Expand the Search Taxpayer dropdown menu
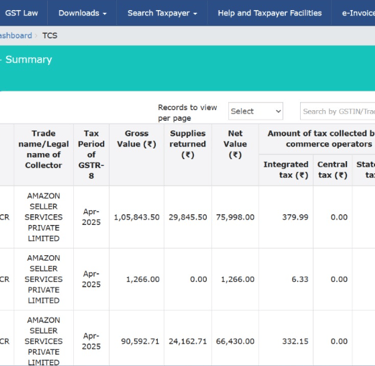 point(162,13)
